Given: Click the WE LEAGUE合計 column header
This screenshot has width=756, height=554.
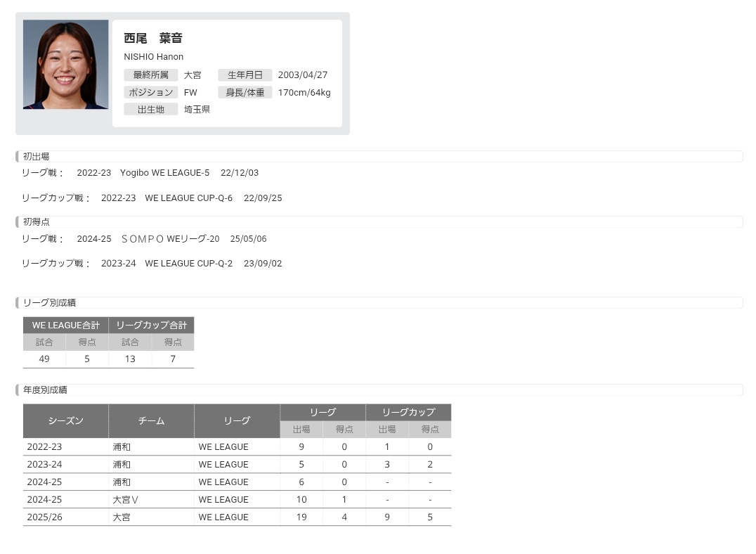Looking at the screenshot, I should point(65,326).
